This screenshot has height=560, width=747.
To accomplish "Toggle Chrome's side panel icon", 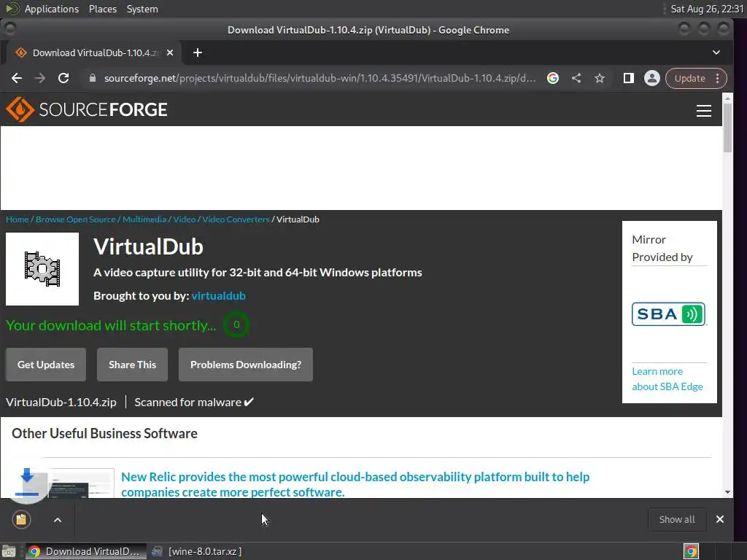I will (628, 79).
